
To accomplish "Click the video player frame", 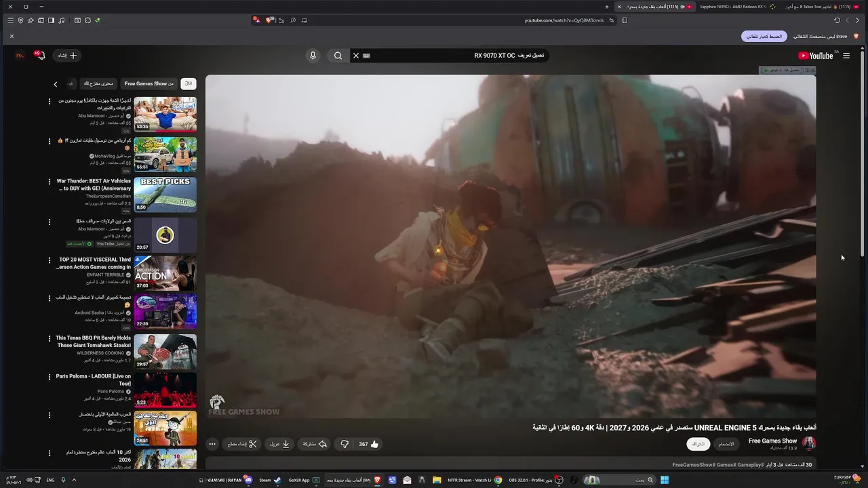I will (x=511, y=246).
